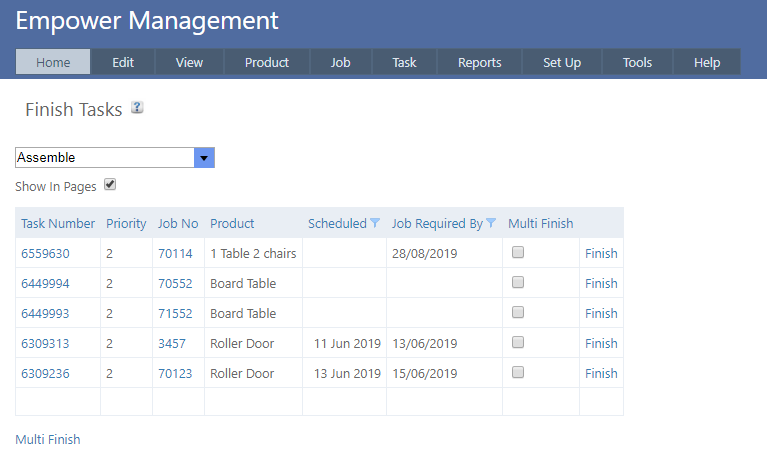This screenshot has height=472, width=767.
Task: Tick Multi Finish checkbox for task 6309313
Action: click(x=518, y=343)
